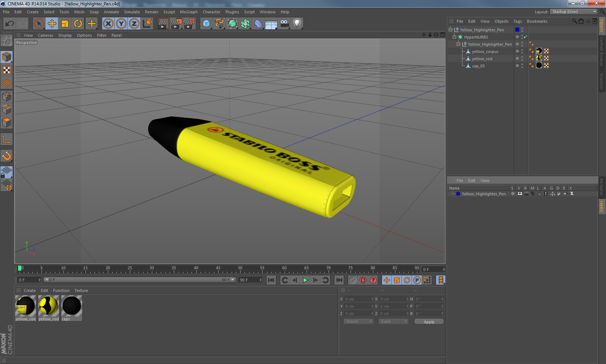Toggle HyperNURBS enable checkmark
This screenshot has height=364, width=606.
(x=526, y=37)
